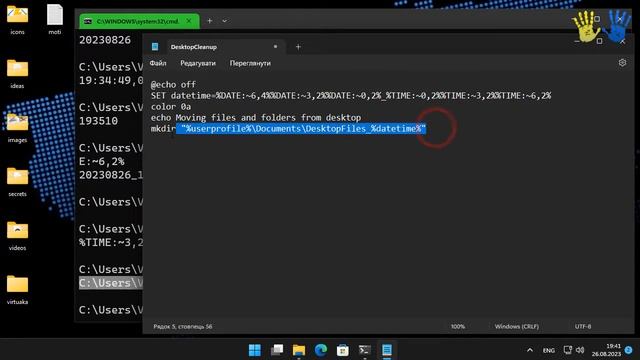Show hidden system tray icons
This screenshot has width=640, height=360.
click(530, 350)
